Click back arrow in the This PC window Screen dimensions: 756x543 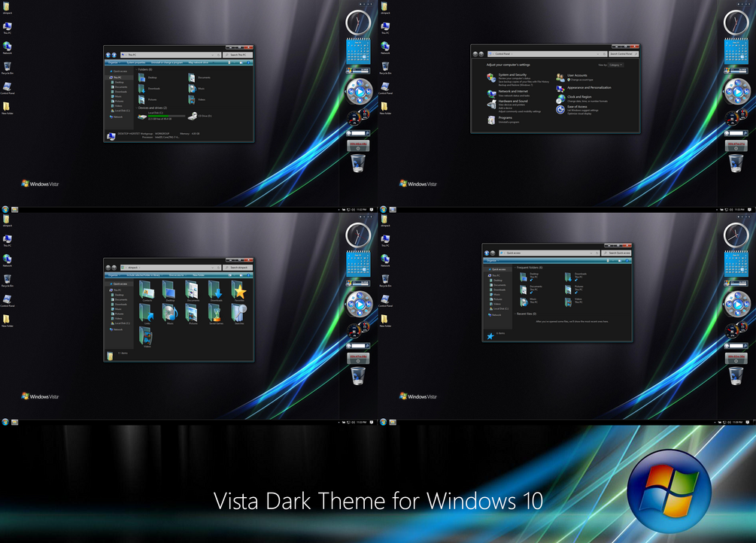coord(108,55)
